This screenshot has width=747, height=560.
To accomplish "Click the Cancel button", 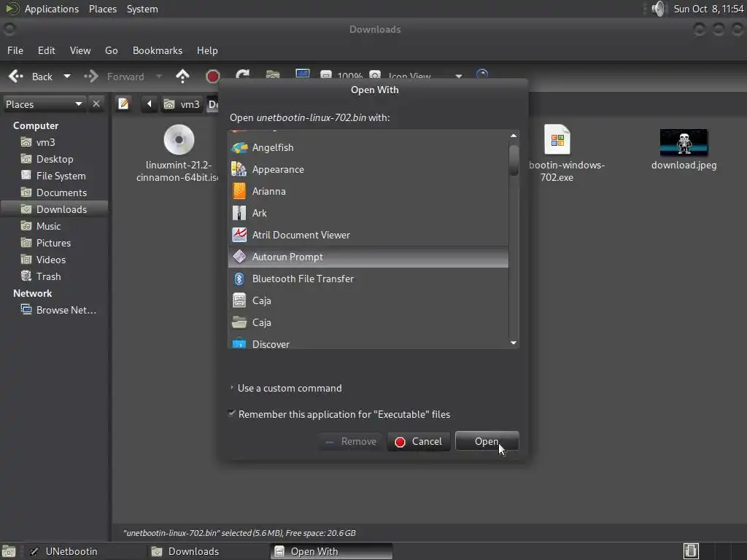I will coord(418,441).
